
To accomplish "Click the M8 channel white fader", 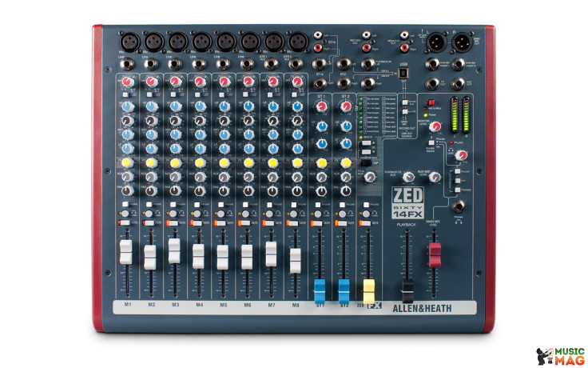I will (x=296, y=261).
